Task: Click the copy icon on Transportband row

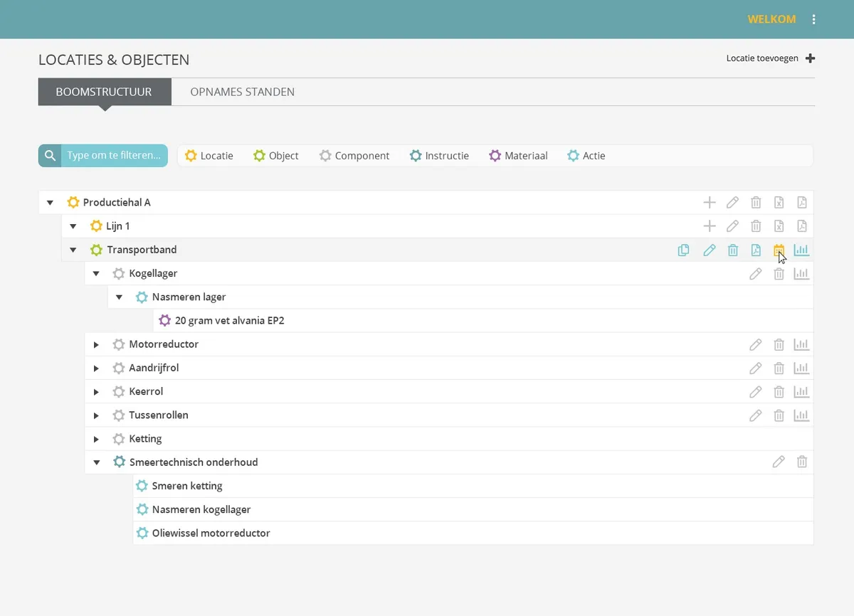Action: 683,250
